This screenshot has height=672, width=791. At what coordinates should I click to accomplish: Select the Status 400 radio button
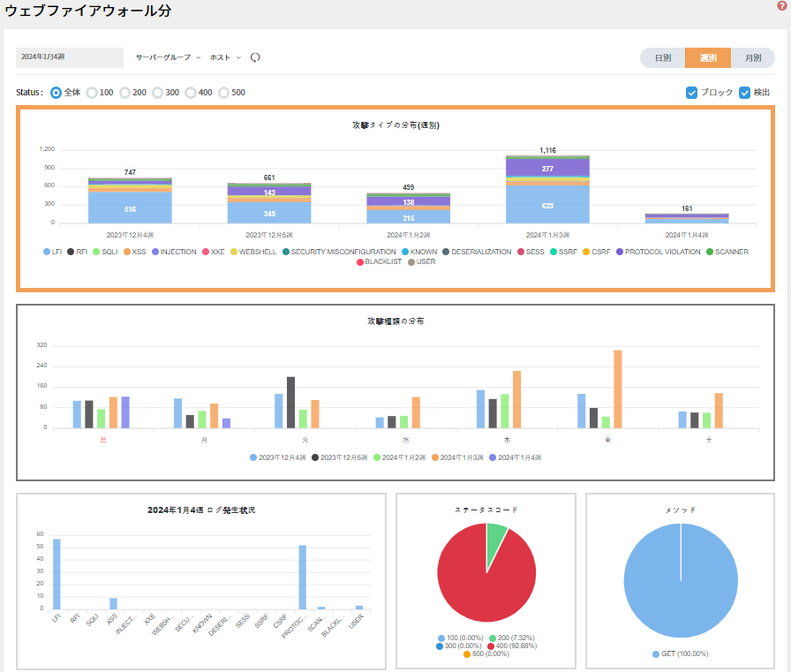[x=191, y=92]
